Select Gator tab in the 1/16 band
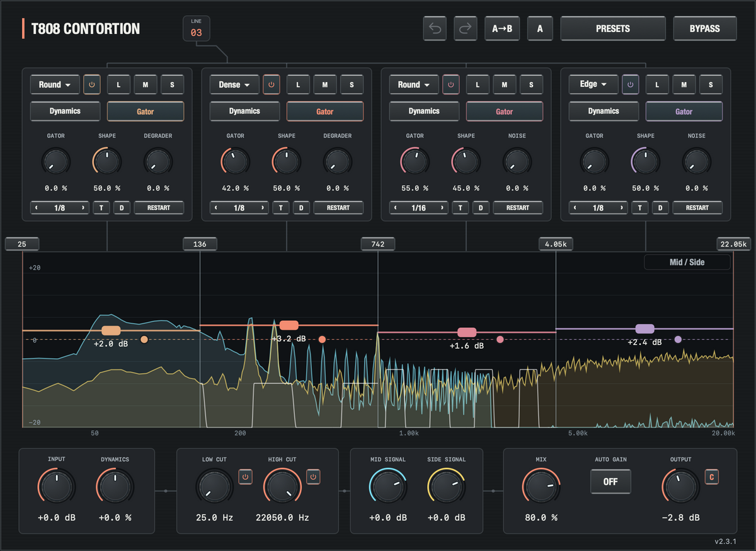756x551 pixels. coord(505,112)
